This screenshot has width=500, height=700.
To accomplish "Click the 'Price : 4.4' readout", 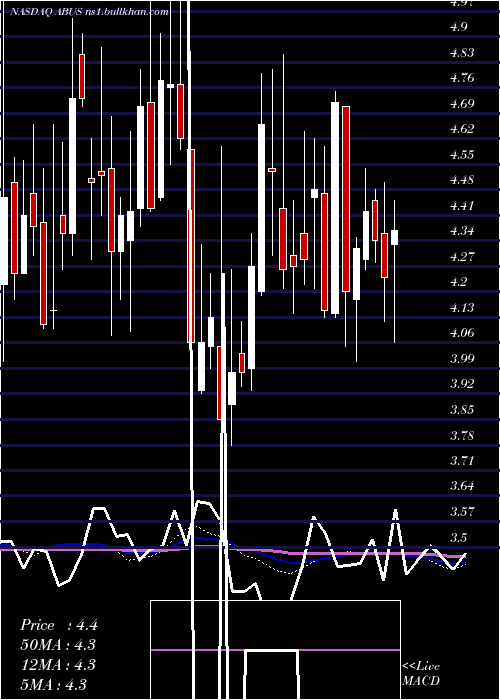I will point(58,625).
